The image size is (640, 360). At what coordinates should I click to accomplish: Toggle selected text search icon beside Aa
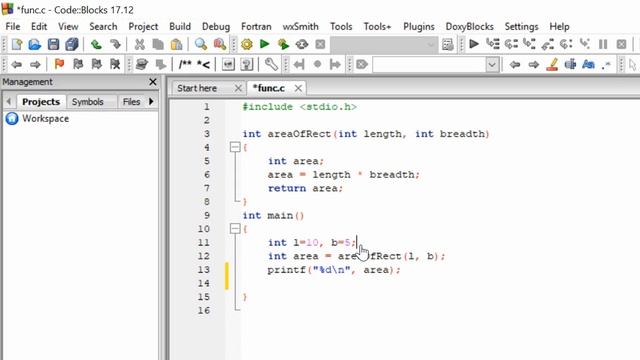[x=570, y=64]
